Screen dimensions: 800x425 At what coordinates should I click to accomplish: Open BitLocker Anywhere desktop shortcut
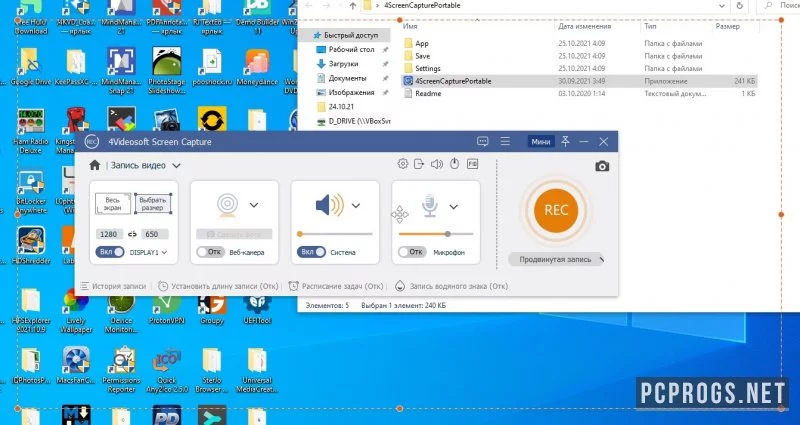pos(31,192)
